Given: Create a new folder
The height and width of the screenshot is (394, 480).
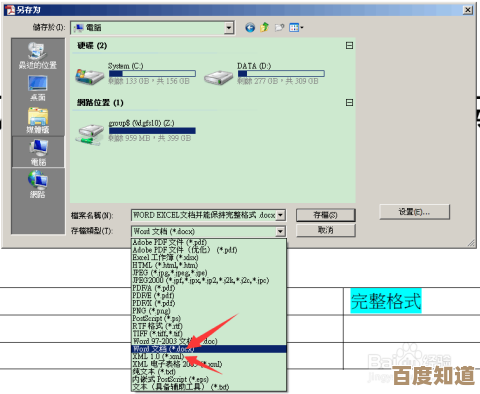Looking at the screenshot, I should tap(279, 28).
